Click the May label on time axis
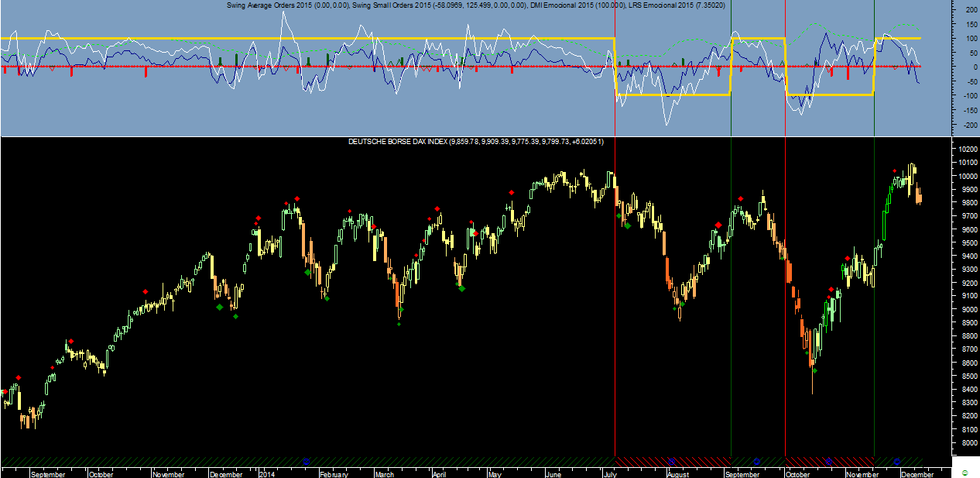 (x=495, y=474)
